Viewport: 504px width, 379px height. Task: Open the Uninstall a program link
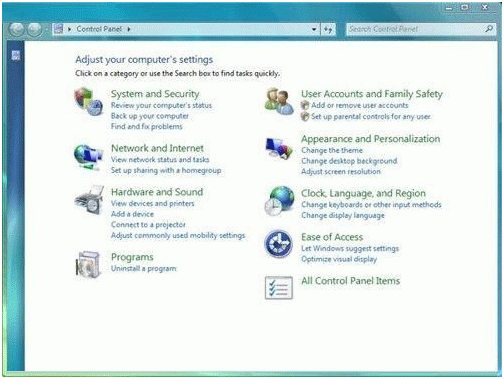[x=144, y=269]
